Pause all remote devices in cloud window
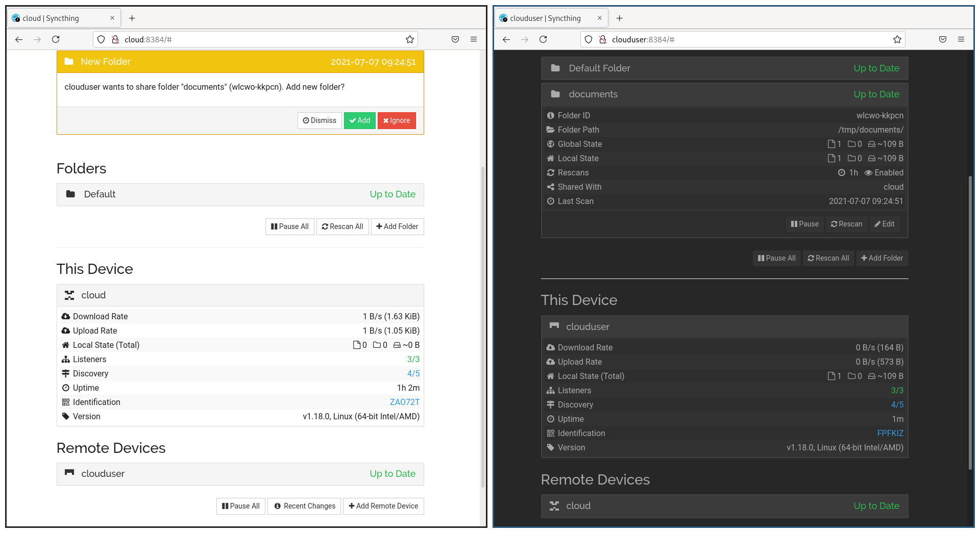 241,506
